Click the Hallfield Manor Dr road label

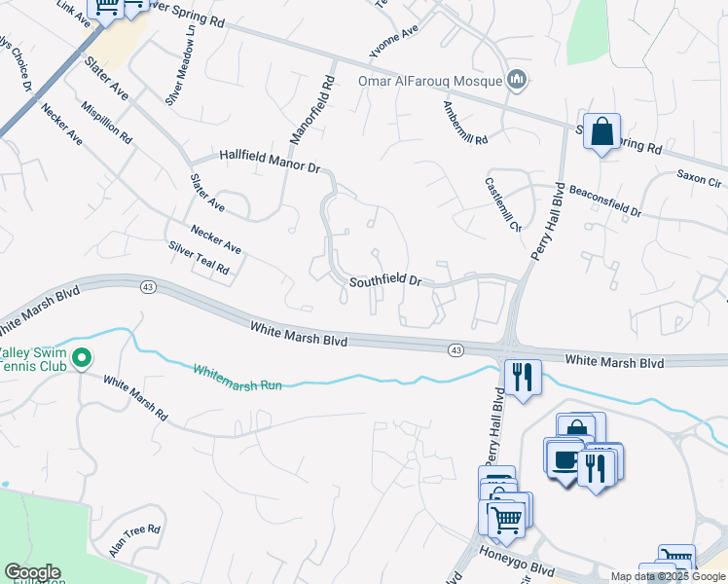[x=270, y=161]
